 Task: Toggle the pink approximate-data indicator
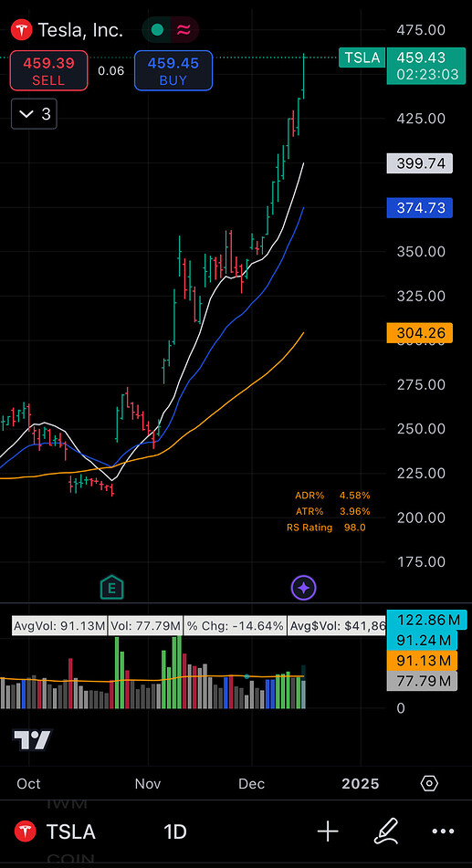(x=184, y=30)
